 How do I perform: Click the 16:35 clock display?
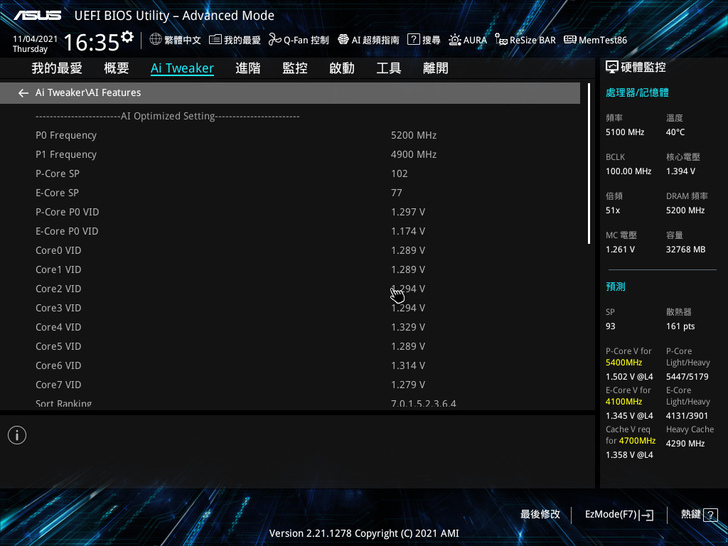pyautogui.click(x=91, y=42)
